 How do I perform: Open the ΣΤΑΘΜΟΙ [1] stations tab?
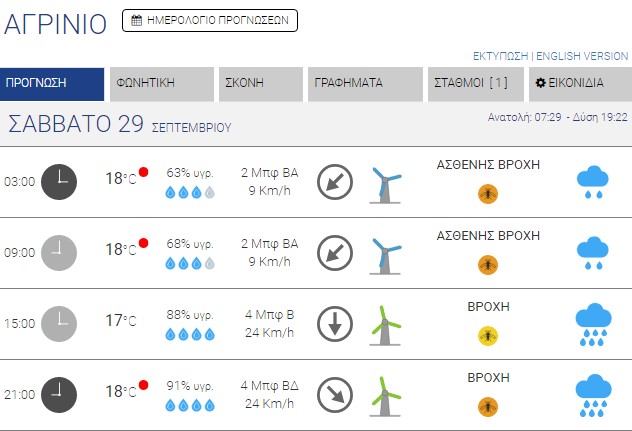click(x=475, y=84)
